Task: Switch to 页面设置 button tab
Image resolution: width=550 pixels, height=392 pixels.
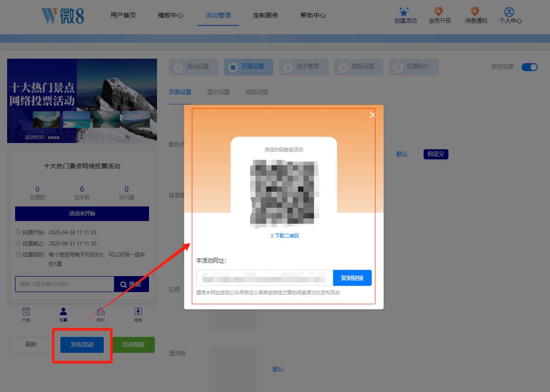Action: pos(248,67)
